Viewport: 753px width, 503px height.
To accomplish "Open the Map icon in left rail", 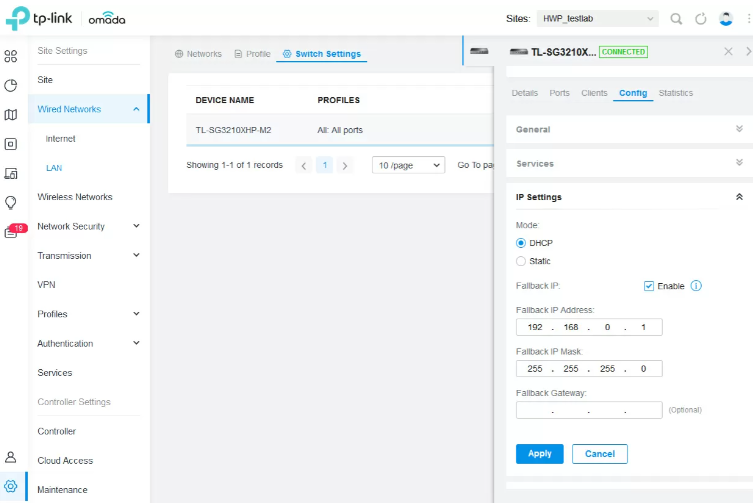I will click(x=11, y=115).
